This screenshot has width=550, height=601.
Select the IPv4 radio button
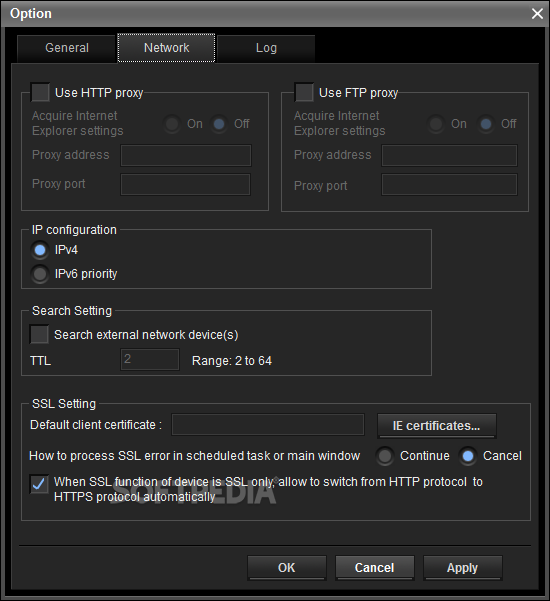(x=40, y=250)
